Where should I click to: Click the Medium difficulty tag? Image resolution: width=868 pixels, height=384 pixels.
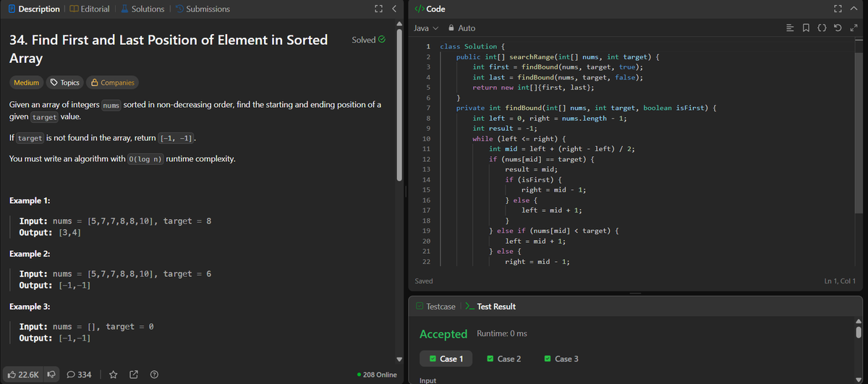(x=27, y=82)
